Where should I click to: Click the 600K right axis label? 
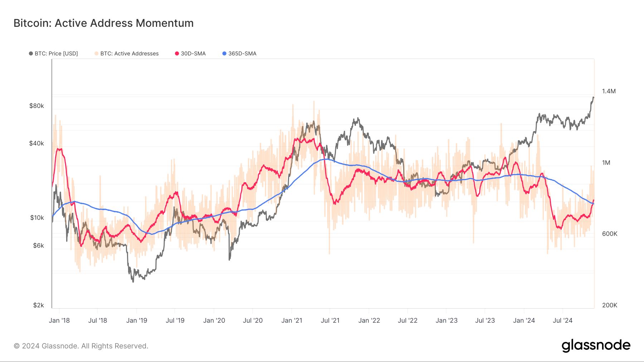610,234
